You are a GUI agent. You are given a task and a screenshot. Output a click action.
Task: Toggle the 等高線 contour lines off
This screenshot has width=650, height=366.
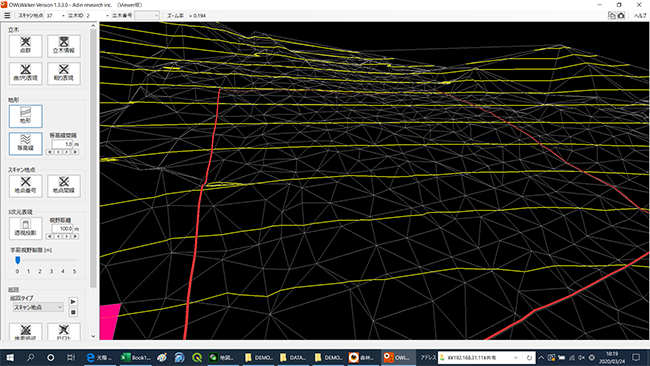pos(26,143)
